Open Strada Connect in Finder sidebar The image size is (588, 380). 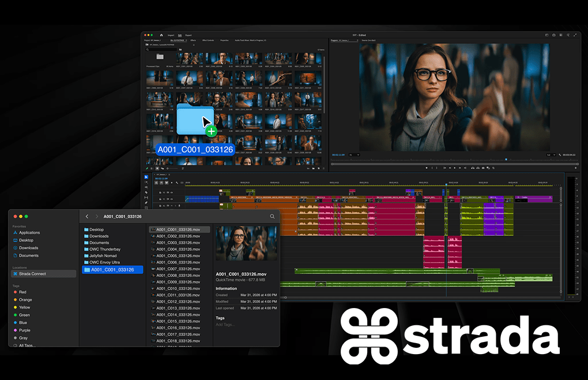click(32, 273)
